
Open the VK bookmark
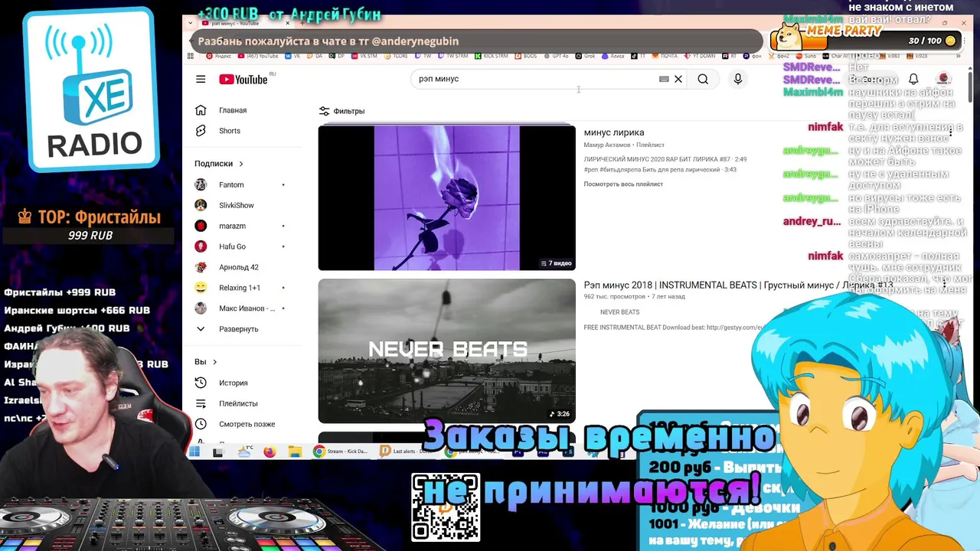pos(292,56)
